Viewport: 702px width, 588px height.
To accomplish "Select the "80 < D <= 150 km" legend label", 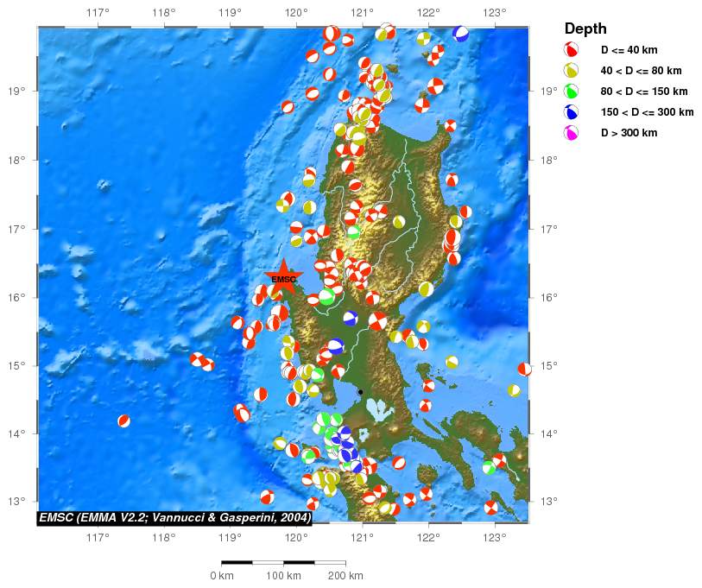I will pyautogui.click(x=644, y=92).
